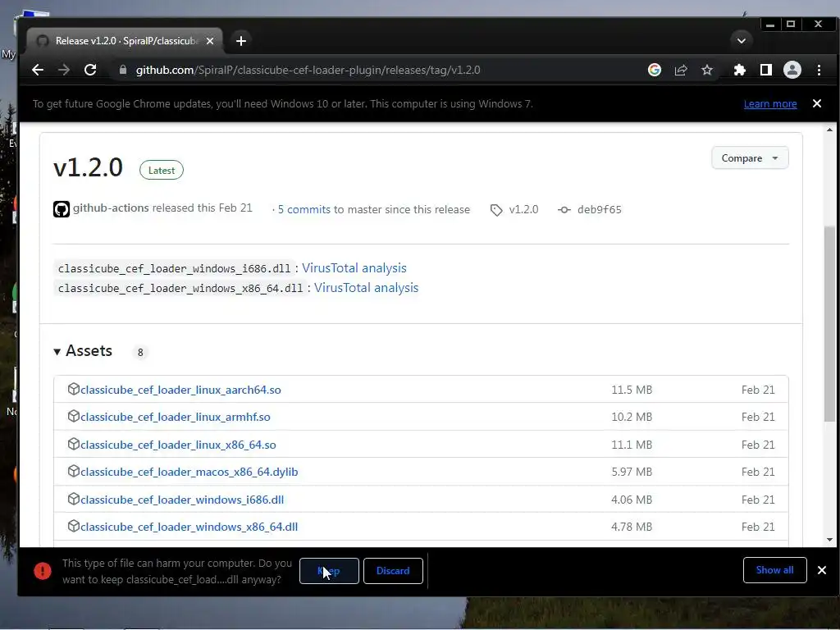Click the commit icon beside deb9f65
The width and height of the screenshot is (840, 630).
pyautogui.click(x=564, y=210)
